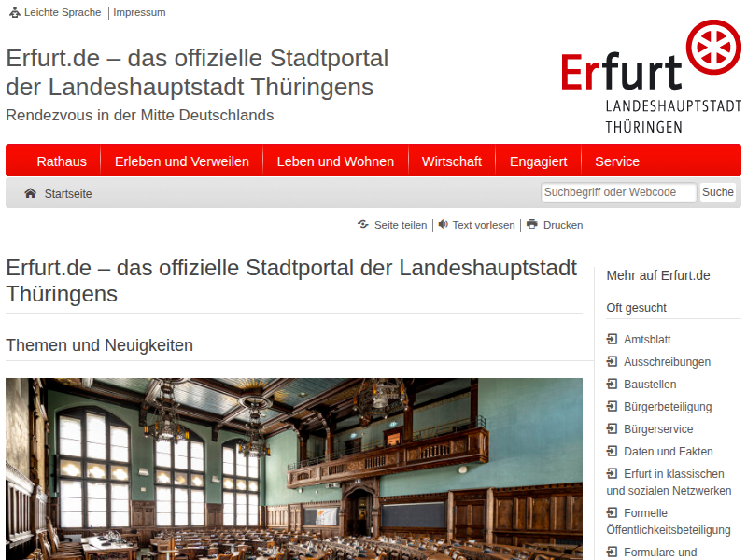
Task: Open the Erleben und Verweilen menu
Action: (182, 161)
